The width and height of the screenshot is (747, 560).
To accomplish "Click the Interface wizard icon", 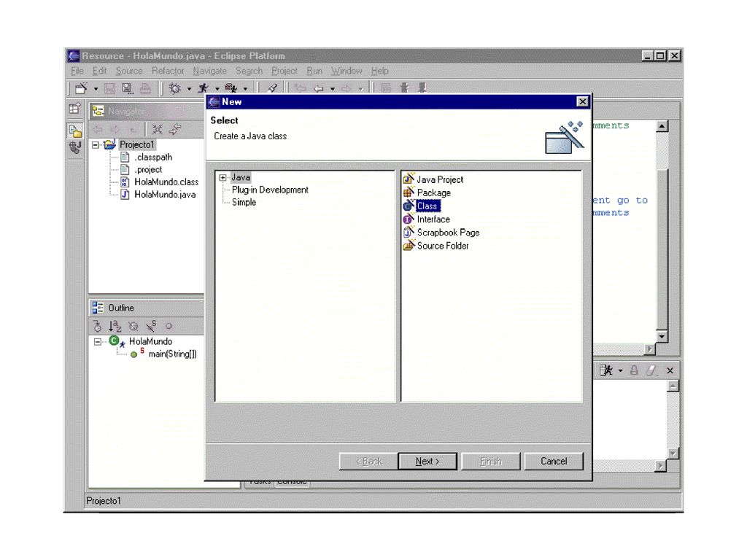I will point(409,219).
